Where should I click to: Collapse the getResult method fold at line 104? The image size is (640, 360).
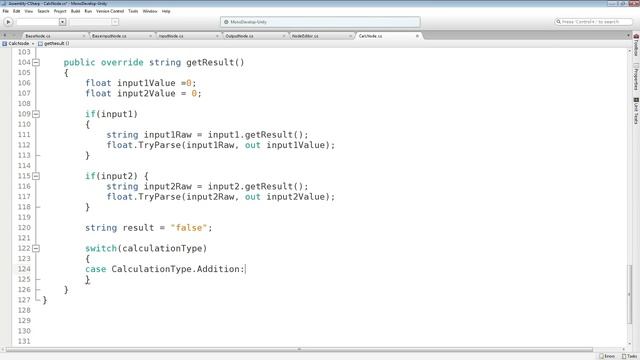[x=36, y=62]
